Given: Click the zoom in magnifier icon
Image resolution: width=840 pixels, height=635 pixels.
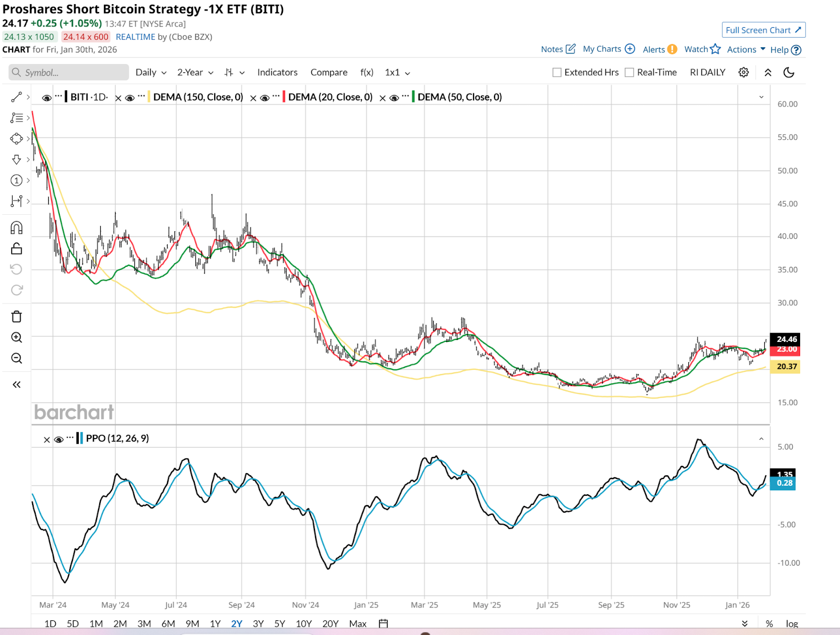Looking at the screenshot, I should click(x=16, y=338).
